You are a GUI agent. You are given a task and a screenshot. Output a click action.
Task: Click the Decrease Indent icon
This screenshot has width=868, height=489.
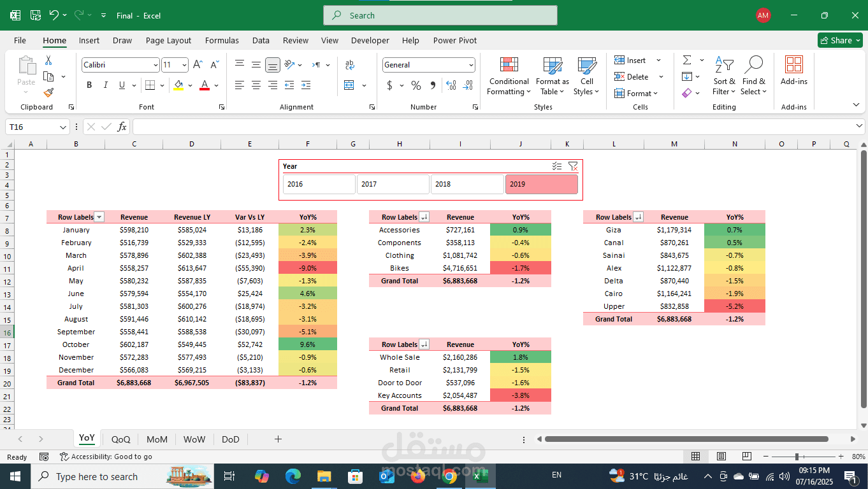coord(289,85)
